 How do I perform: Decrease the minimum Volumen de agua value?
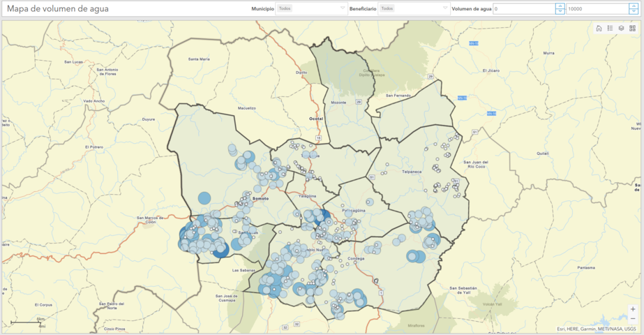coord(560,11)
